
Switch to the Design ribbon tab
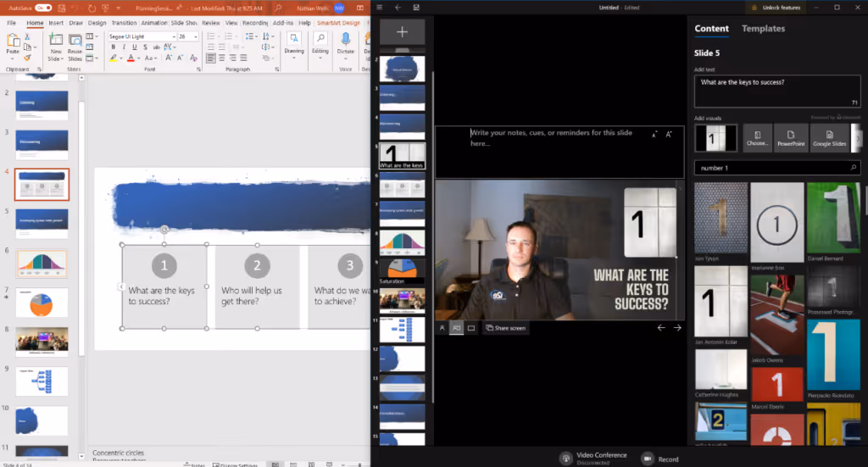pos(97,23)
